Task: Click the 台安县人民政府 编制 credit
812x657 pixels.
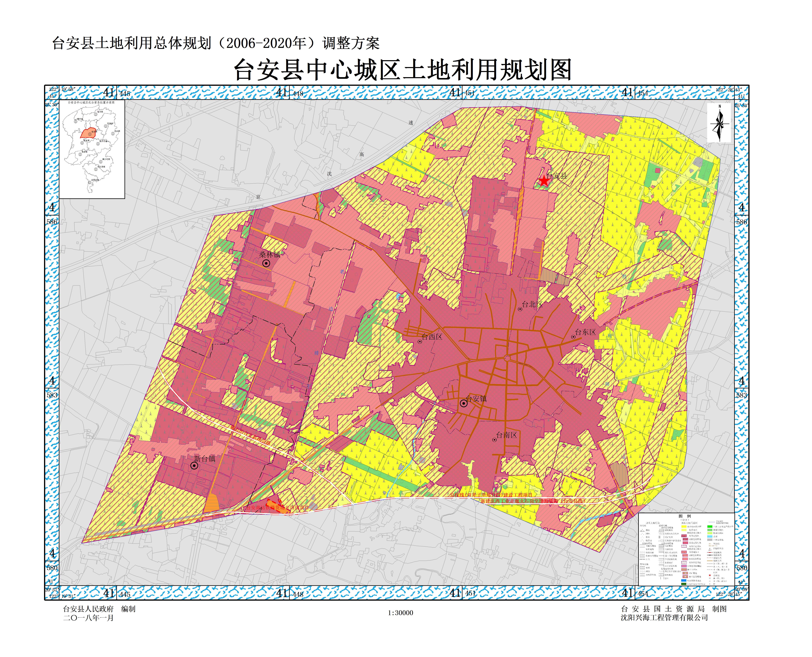Action: pos(99,609)
